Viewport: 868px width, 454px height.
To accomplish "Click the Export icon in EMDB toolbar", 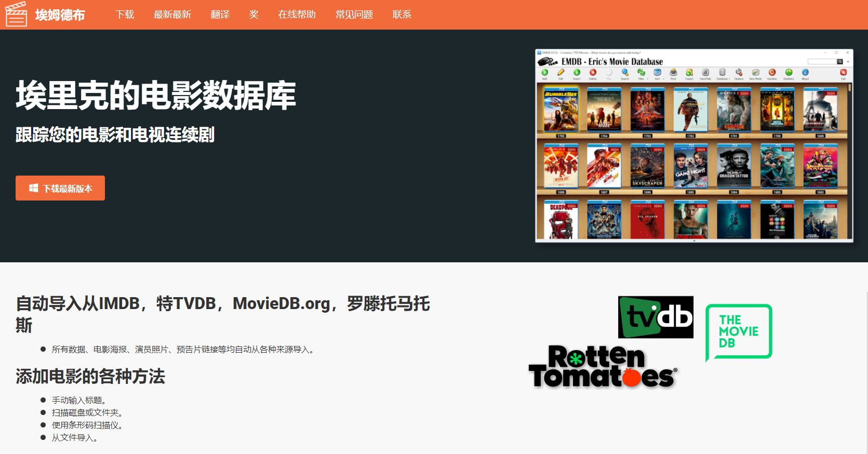I will 689,73.
